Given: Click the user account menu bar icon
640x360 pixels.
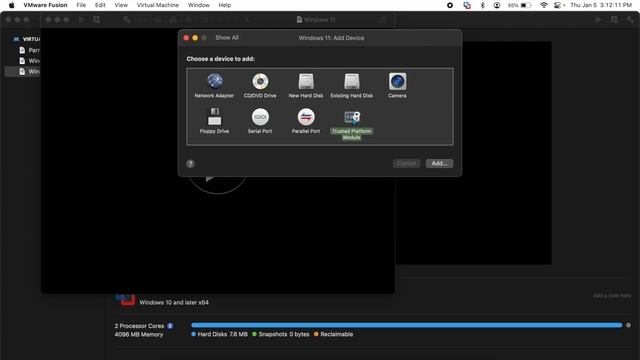Looking at the screenshot, I should point(496,5).
